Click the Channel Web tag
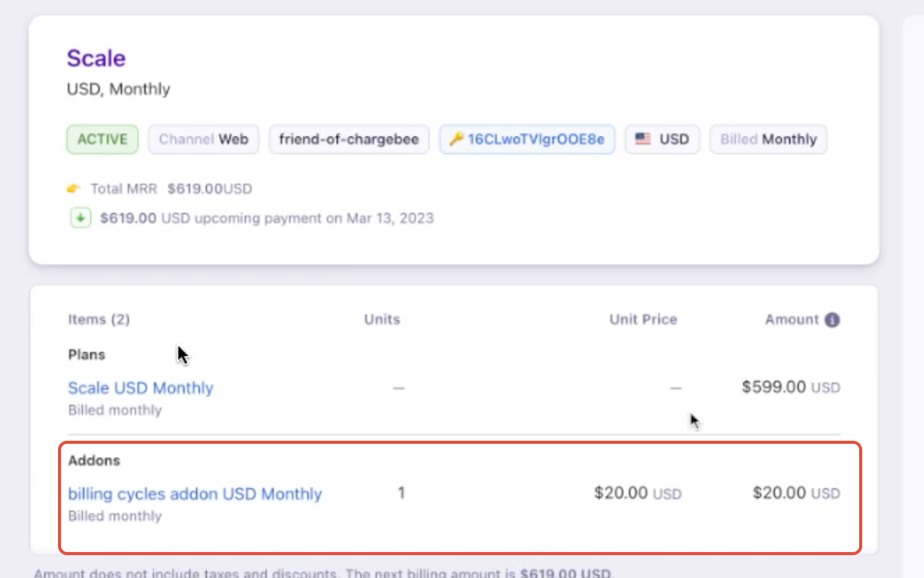This screenshot has width=924, height=578. click(x=204, y=140)
